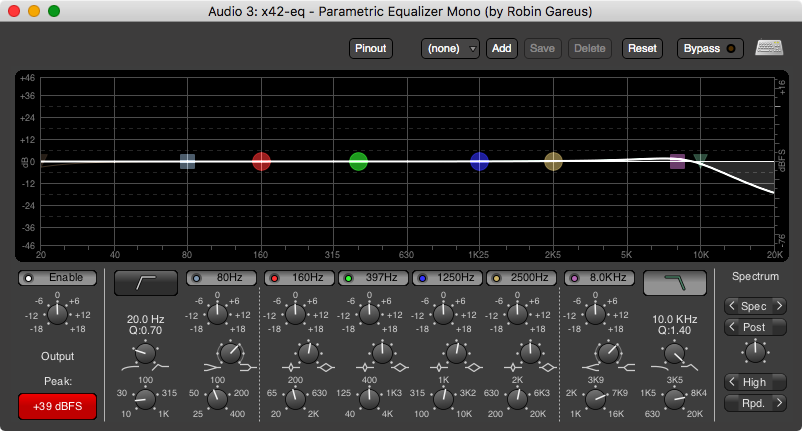This screenshot has height=431, width=802.
Task: Open the Spec spectrum mode selector
Action: click(756, 306)
